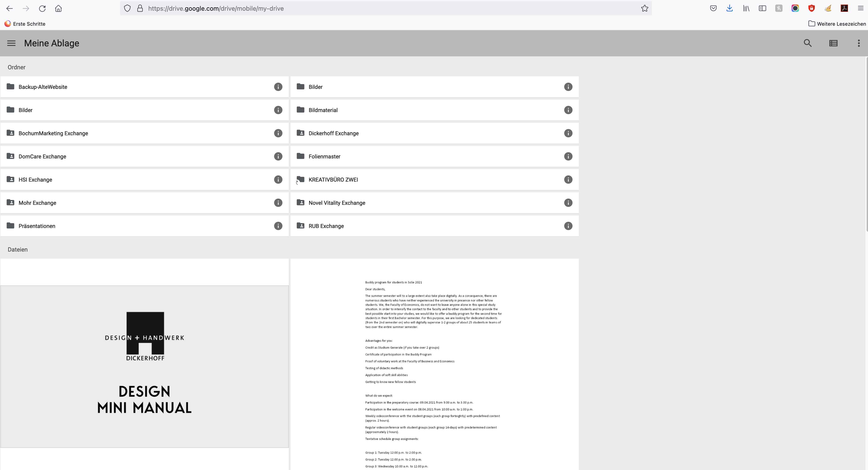
Task: Open the Firefox downloads panel
Action: click(729, 8)
